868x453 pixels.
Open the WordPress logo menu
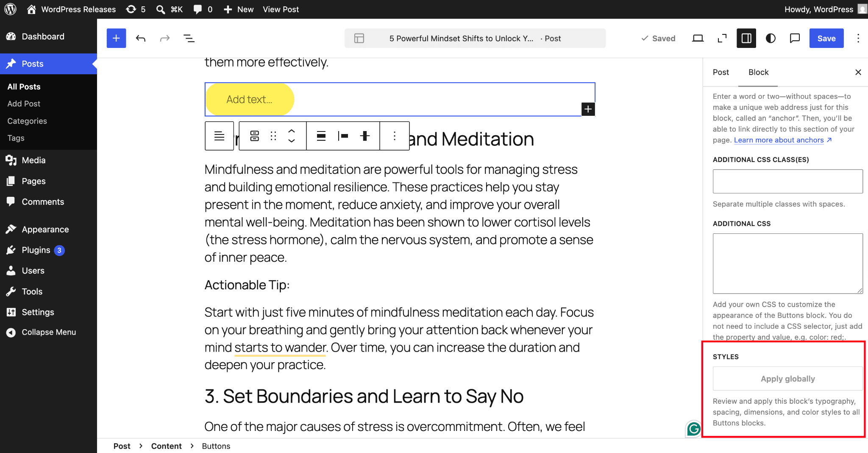click(10, 9)
